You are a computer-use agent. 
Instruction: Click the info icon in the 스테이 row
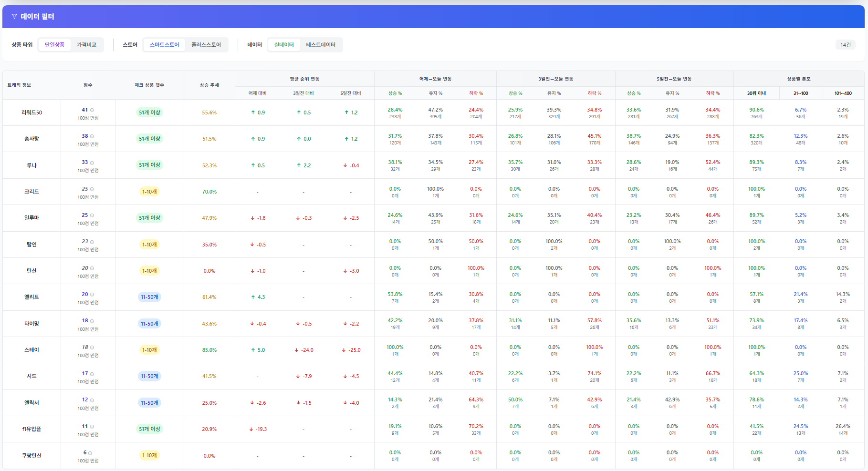click(x=92, y=347)
